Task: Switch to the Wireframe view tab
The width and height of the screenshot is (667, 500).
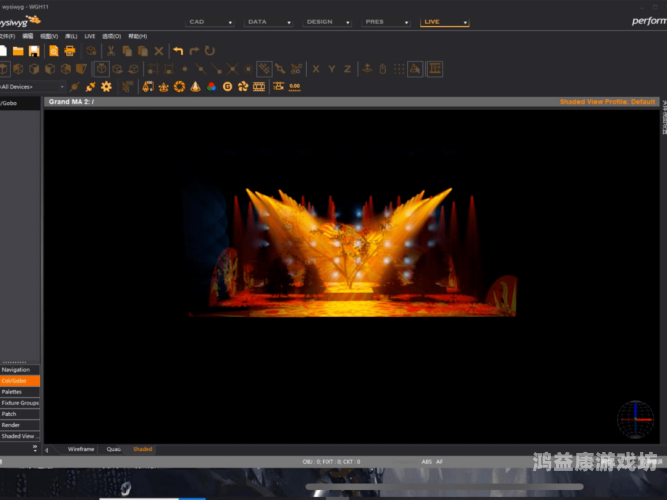Action: tap(81, 449)
